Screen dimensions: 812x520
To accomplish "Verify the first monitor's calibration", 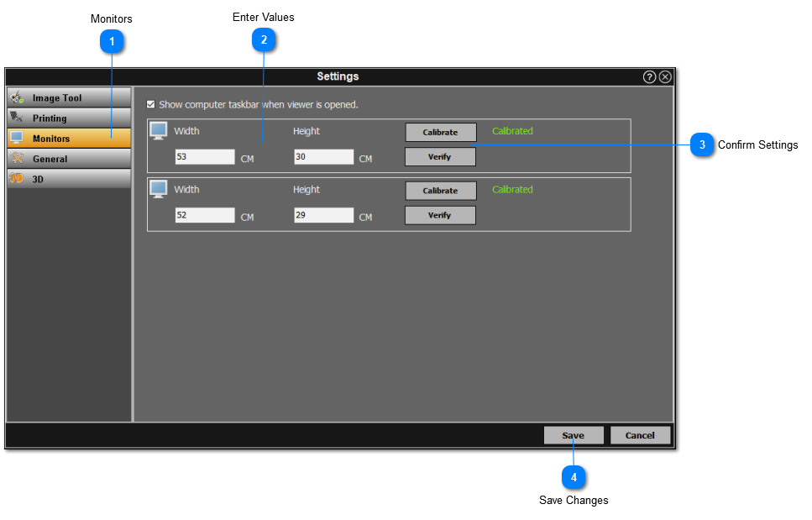I will [x=440, y=156].
